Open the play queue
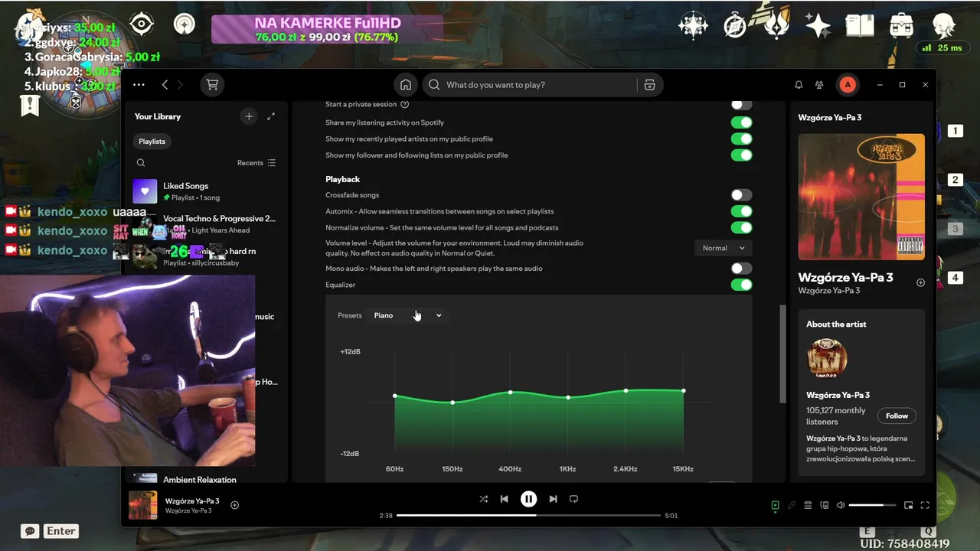Image resolution: width=980 pixels, height=551 pixels. (808, 505)
